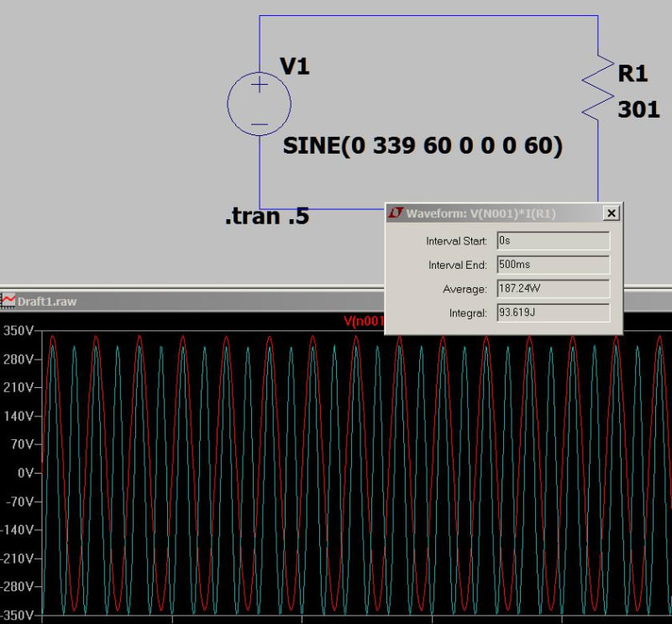Click the red V(n001) trace label

pos(364,321)
